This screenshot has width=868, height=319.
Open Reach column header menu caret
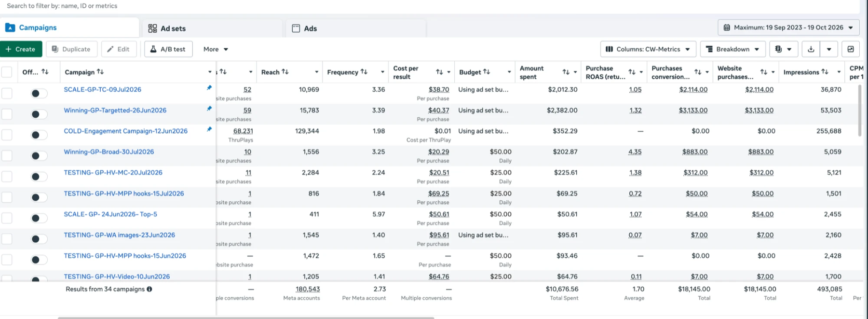point(316,72)
